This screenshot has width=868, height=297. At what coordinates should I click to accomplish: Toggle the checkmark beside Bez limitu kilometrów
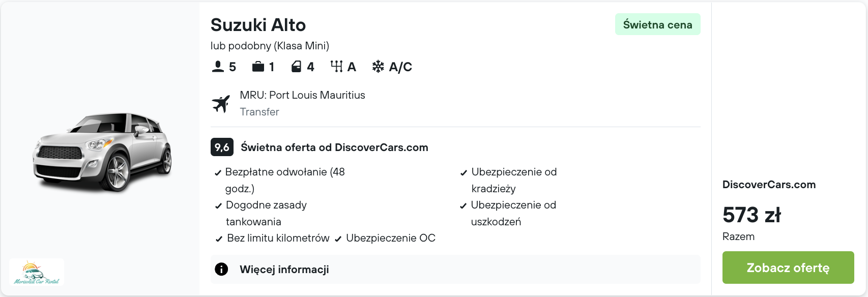point(218,237)
